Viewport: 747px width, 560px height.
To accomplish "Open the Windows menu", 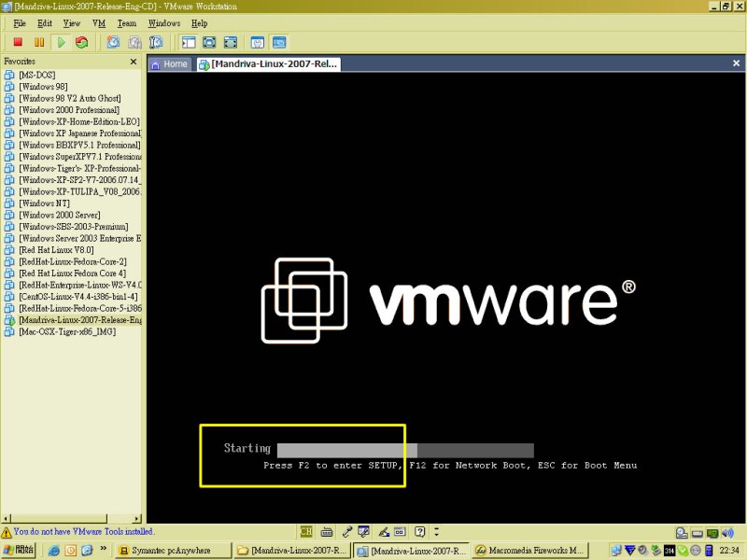I will [x=164, y=23].
